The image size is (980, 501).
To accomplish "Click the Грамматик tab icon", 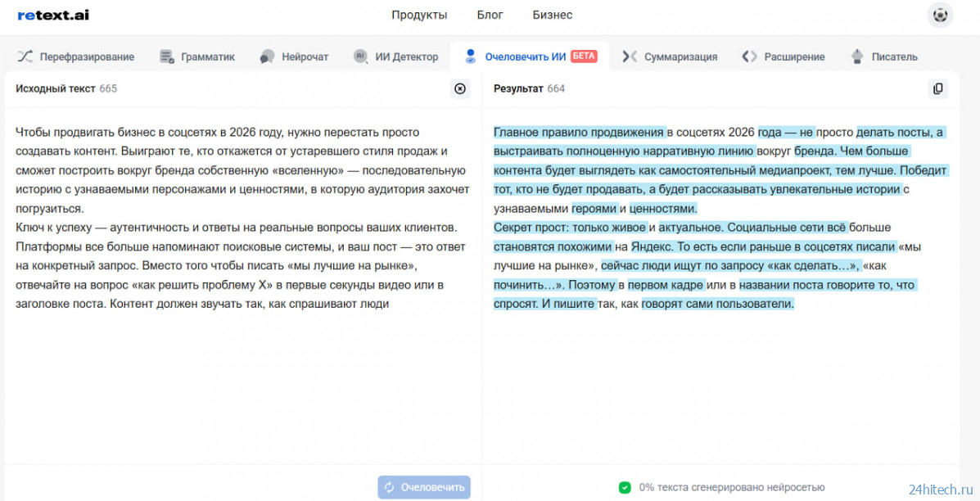I will click(x=167, y=56).
